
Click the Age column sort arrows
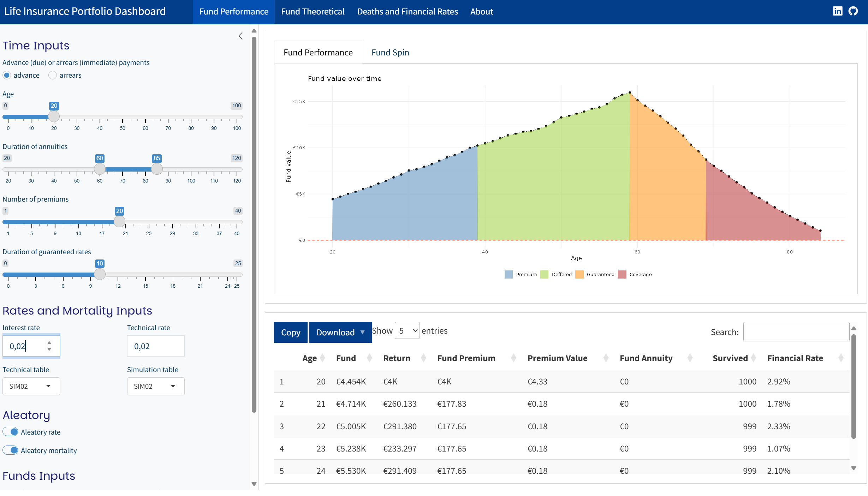click(322, 358)
